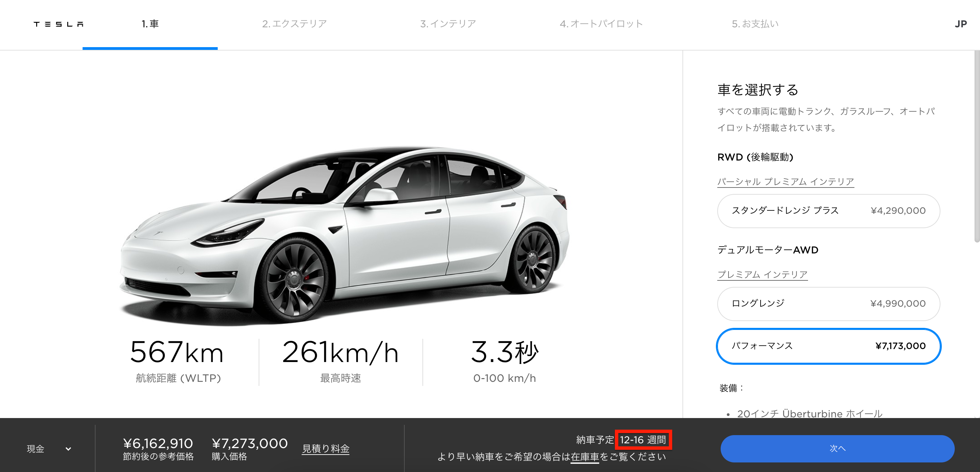Click the 次へ button
This screenshot has height=472, width=980.
837,448
